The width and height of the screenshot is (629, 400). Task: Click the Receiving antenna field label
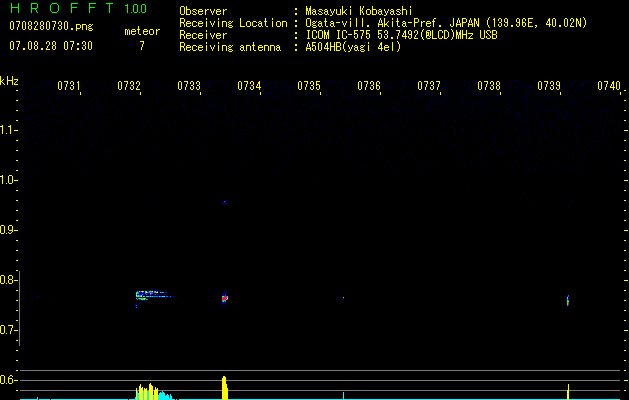coord(230,47)
